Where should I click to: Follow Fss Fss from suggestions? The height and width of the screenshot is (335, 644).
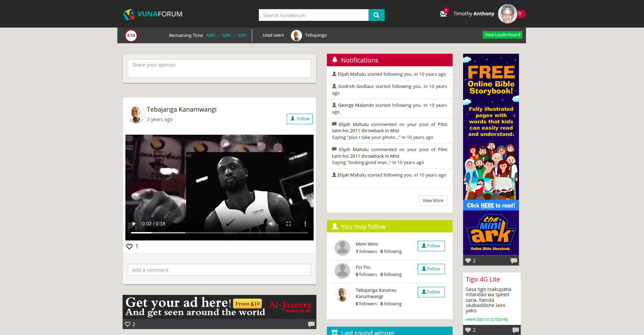coord(431,269)
